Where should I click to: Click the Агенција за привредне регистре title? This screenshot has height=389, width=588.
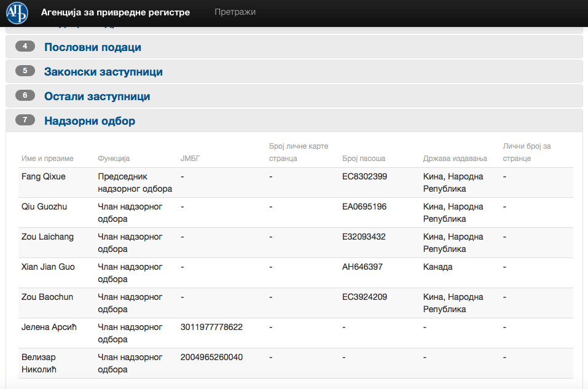click(116, 12)
